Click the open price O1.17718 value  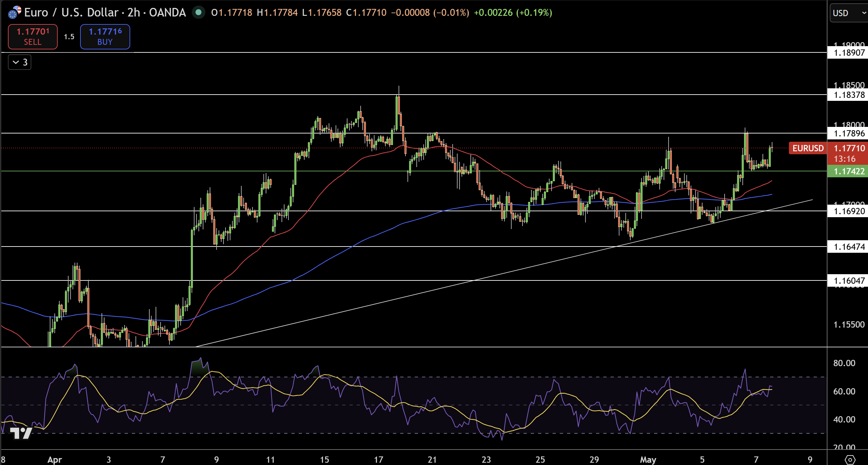click(231, 13)
